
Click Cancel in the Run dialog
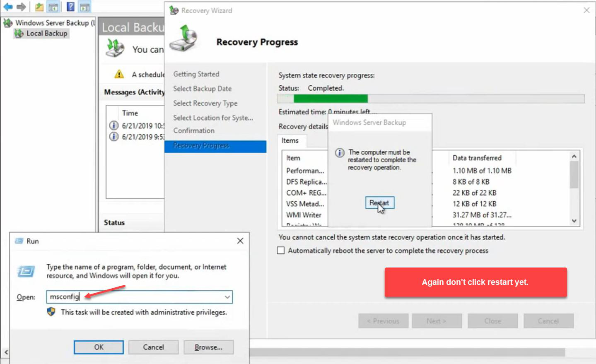point(153,347)
